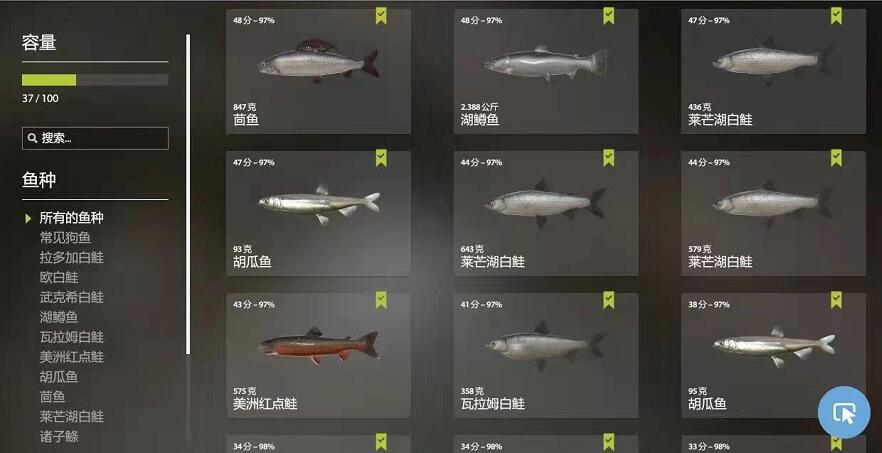The image size is (882, 453).
Task: Select the arrow beside 所有的鱼种
Action: click(28, 218)
